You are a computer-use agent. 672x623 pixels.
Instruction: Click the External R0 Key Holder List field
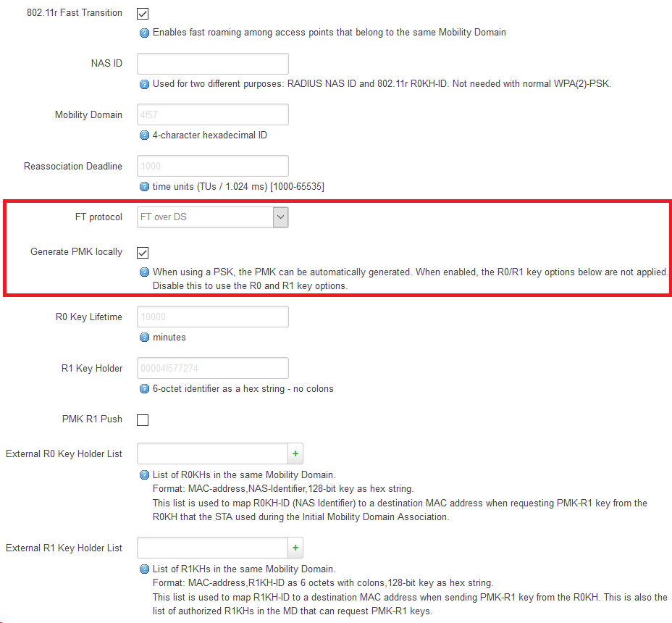click(x=212, y=453)
